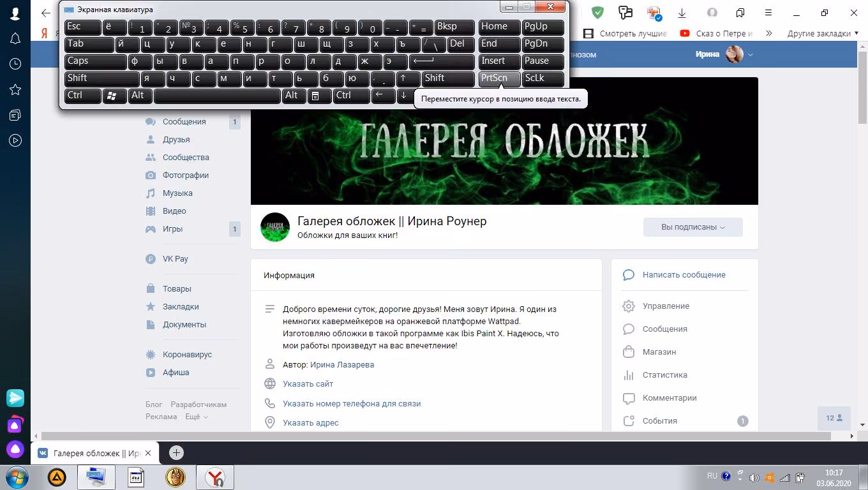The width and height of the screenshot is (868, 490).
Task: Open Yandex browser notifications bell
Action: tap(15, 38)
